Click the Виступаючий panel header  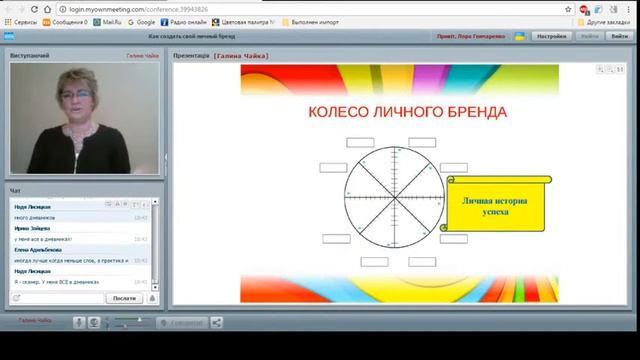30,56
